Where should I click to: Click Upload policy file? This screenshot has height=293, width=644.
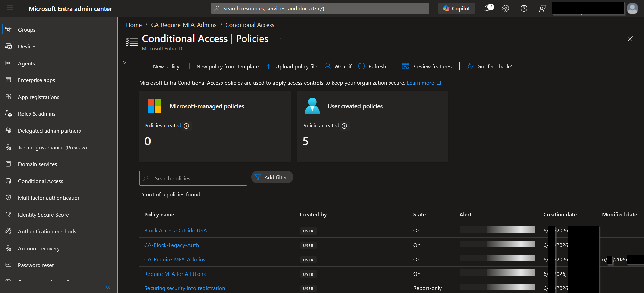pos(292,66)
